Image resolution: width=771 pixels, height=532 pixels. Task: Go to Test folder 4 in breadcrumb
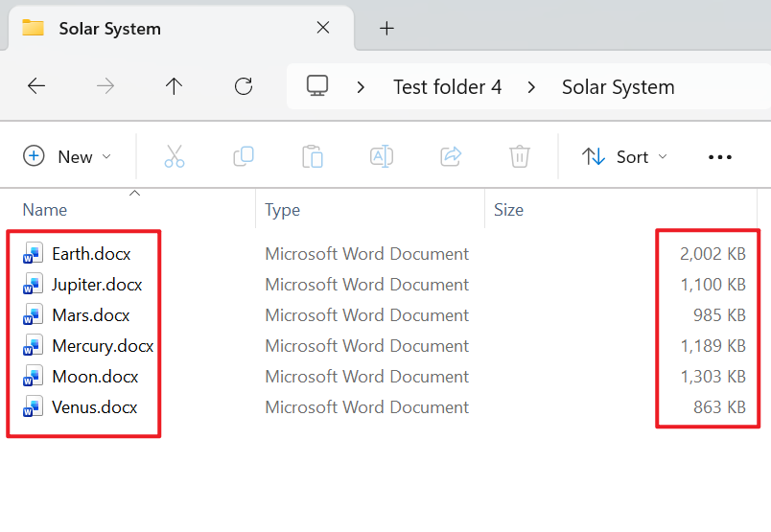point(447,87)
